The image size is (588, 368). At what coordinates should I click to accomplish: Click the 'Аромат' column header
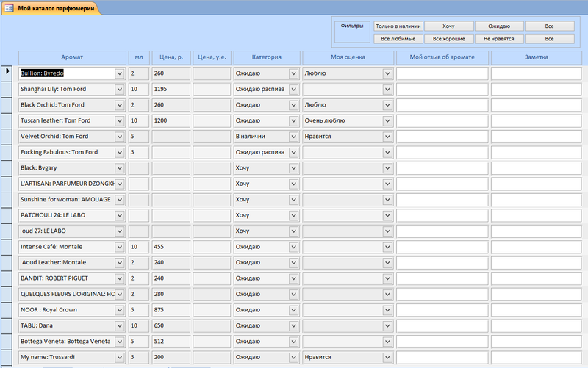point(72,57)
